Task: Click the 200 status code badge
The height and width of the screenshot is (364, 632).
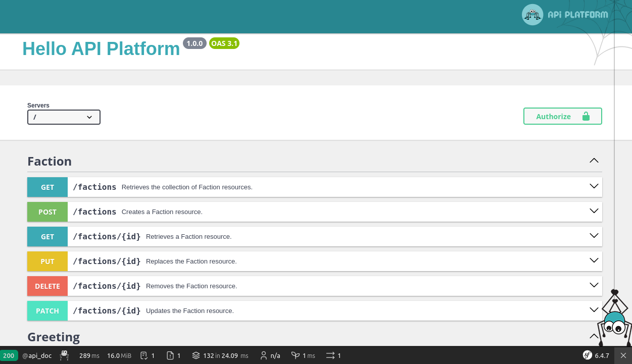Action: [x=9, y=355]
